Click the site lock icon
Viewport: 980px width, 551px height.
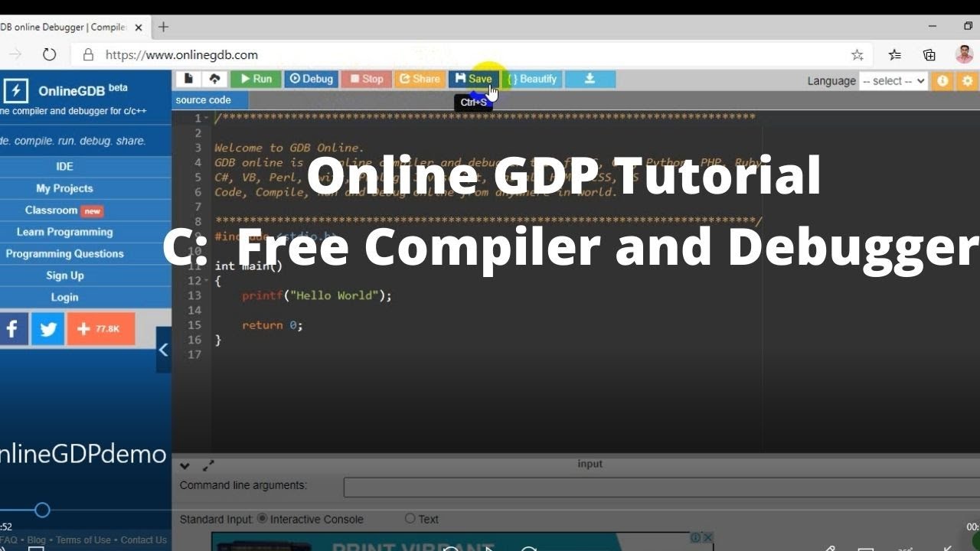88,54
